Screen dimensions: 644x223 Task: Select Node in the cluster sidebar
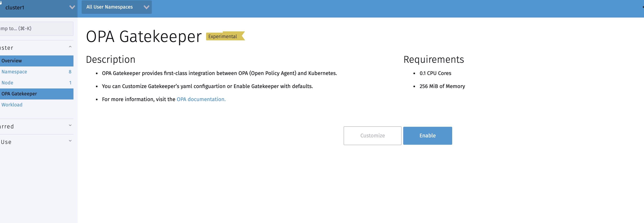click(x=7, y=83)
